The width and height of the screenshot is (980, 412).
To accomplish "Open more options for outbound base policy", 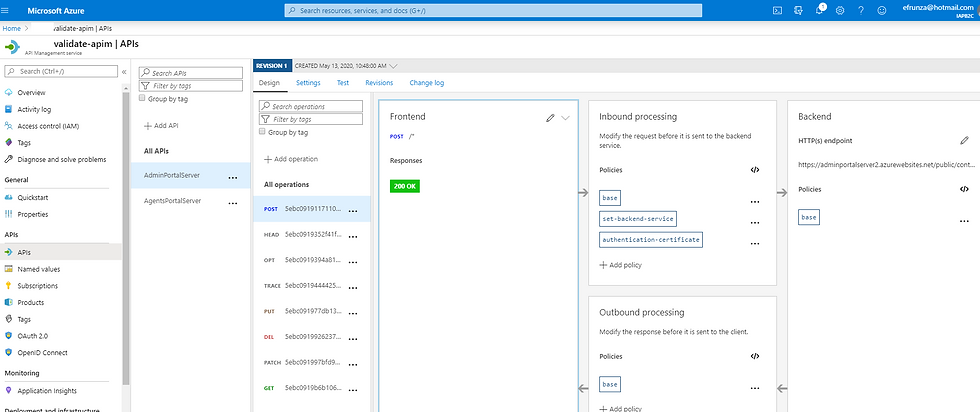I will [x=754, y=388].
